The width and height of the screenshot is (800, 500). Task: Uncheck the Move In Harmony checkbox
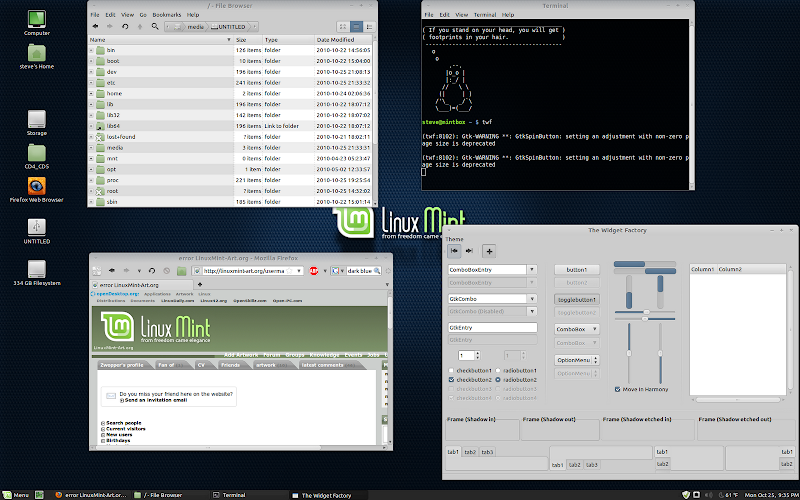(x=618, y=389)
